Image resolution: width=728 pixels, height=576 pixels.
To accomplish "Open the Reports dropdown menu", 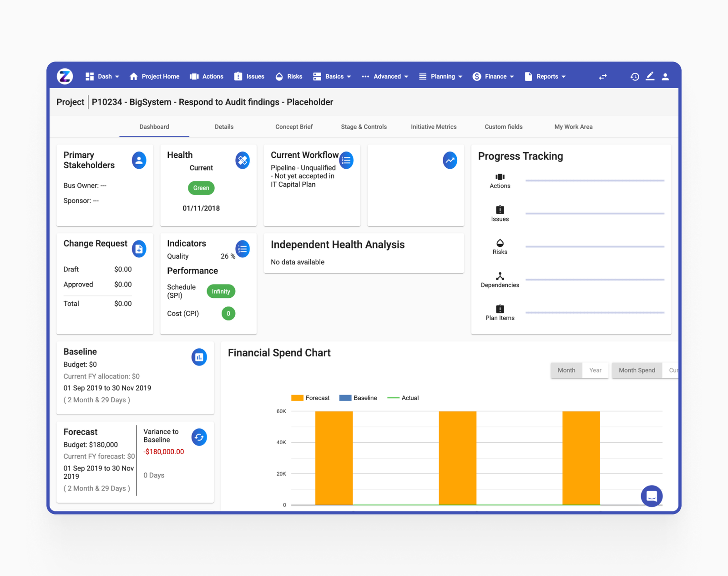I will [x=545, y=77].
